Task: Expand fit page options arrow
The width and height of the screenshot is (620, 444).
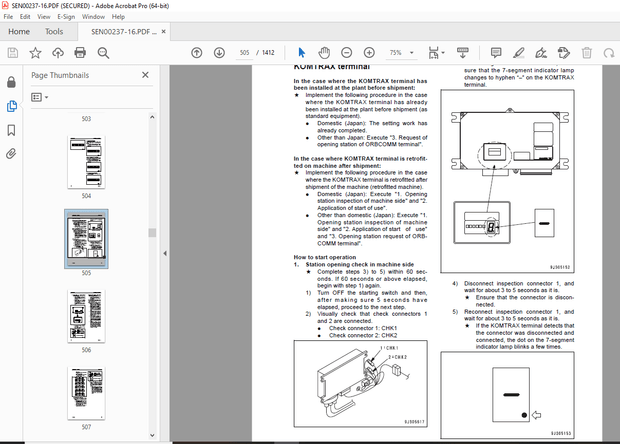Action: 443,53
